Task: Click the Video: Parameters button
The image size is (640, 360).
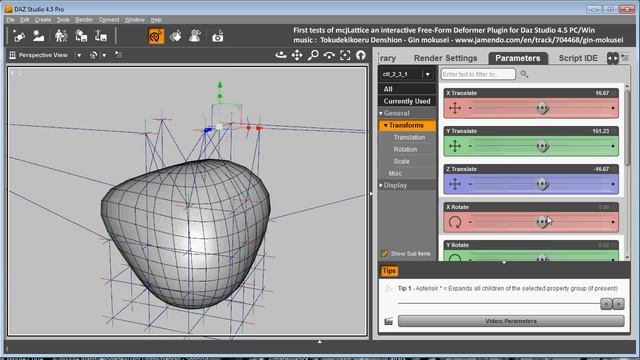Action: click(511, 321)
